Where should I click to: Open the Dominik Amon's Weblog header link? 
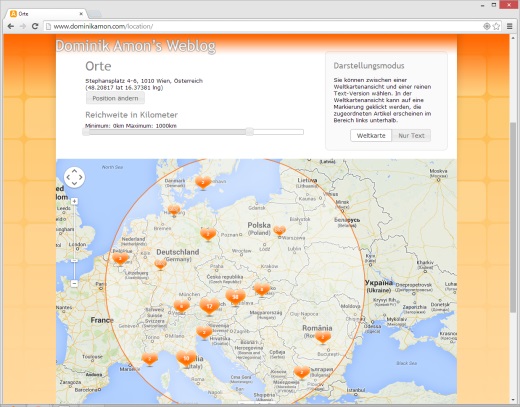coord(136,46)
